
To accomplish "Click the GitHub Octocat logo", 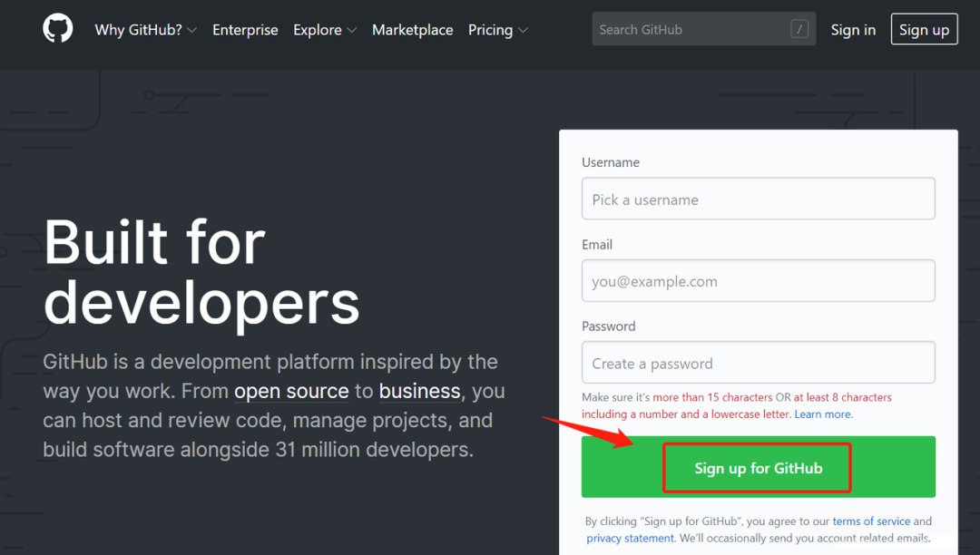I will pyautogui.click(x=57, y=29).
